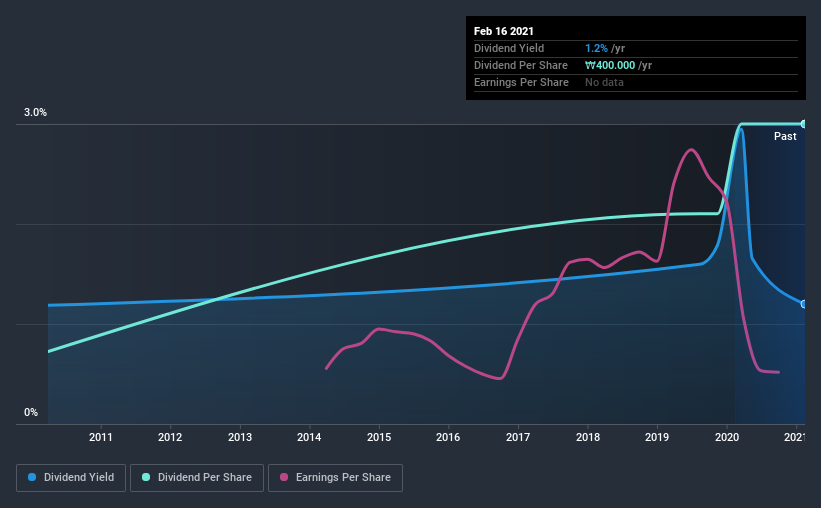
Task: Click the 2018 x-axis label
Action: [588, 437]
